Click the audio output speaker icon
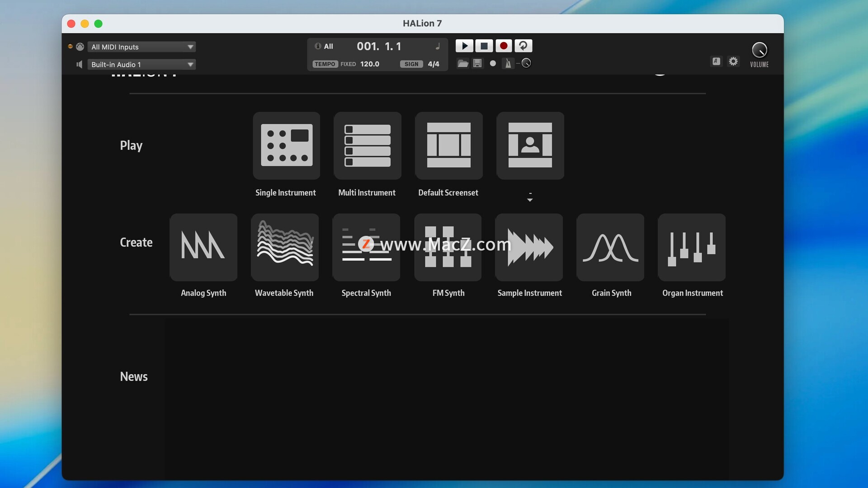This screenshot has height=488, width=868. [x=79, y=65]
